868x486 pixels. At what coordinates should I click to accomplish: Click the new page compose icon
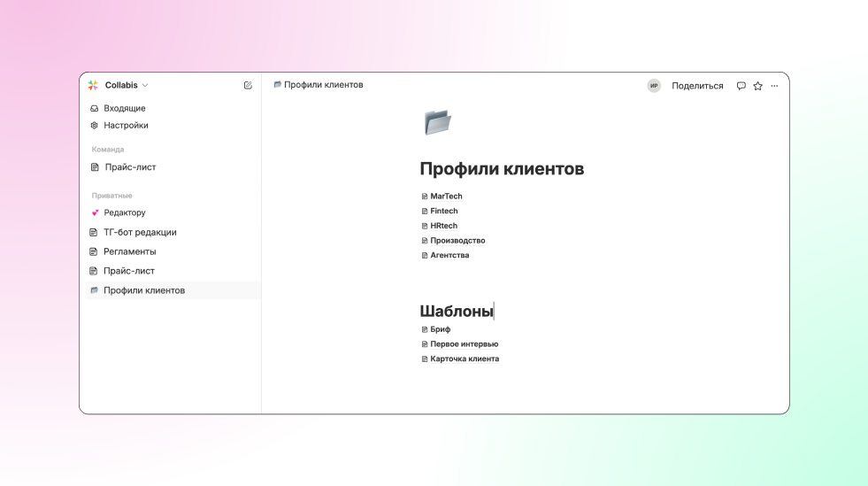[x=248, y=86]
